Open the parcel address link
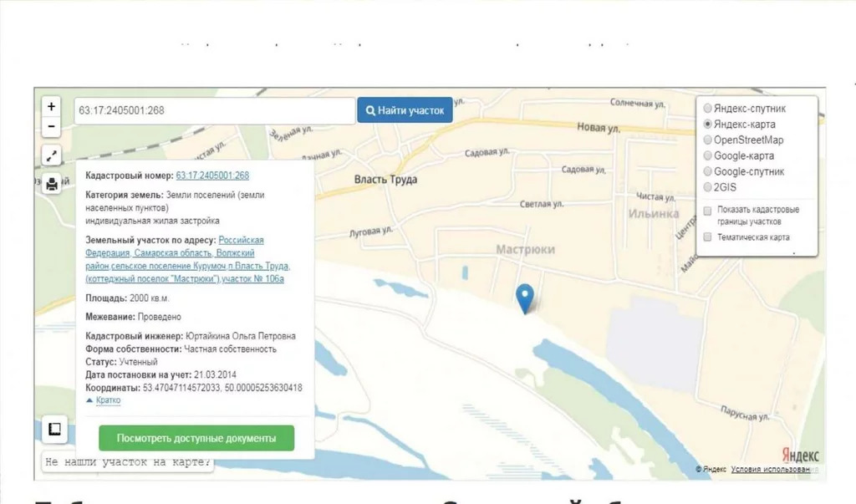Screen dimensions: 856x504 click(188, 259)
